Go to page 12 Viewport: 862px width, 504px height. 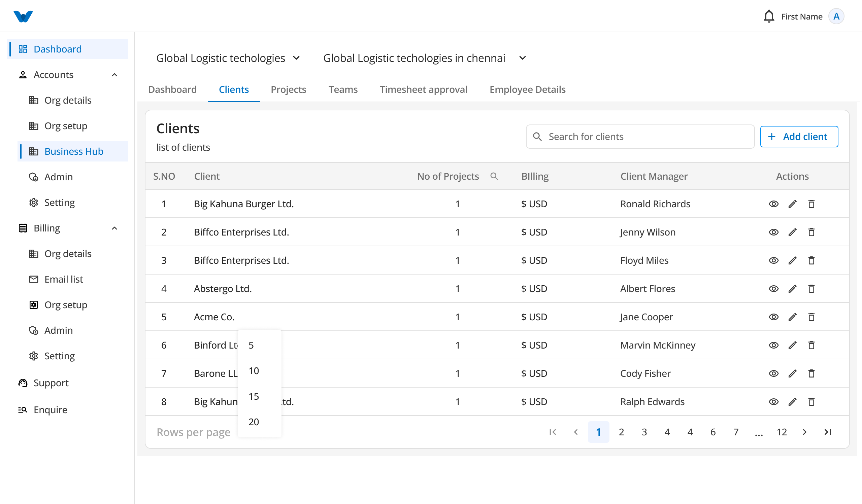782,432
